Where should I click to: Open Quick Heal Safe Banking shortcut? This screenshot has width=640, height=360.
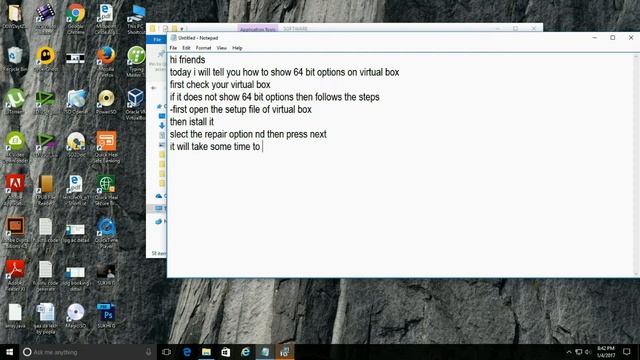click(x=106, y=147)
